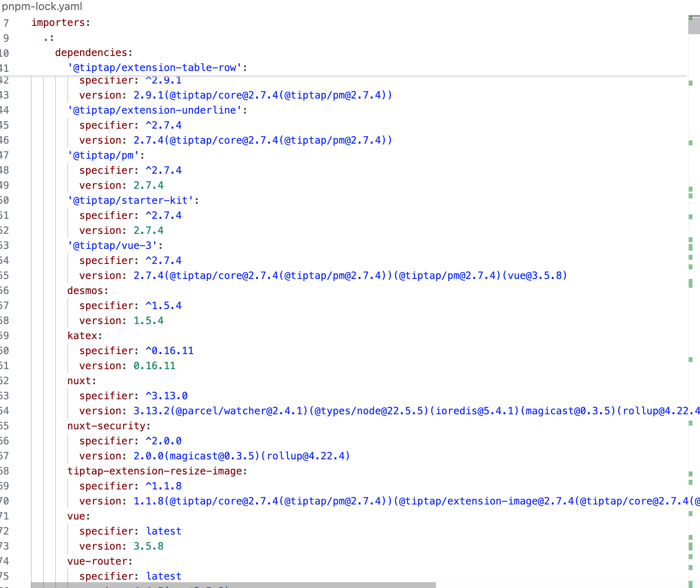Click the horizontal scrollbar thumb at bottom
Image resolution: width=700 pixels, height=588 pixels.
[x=233, y=585]
